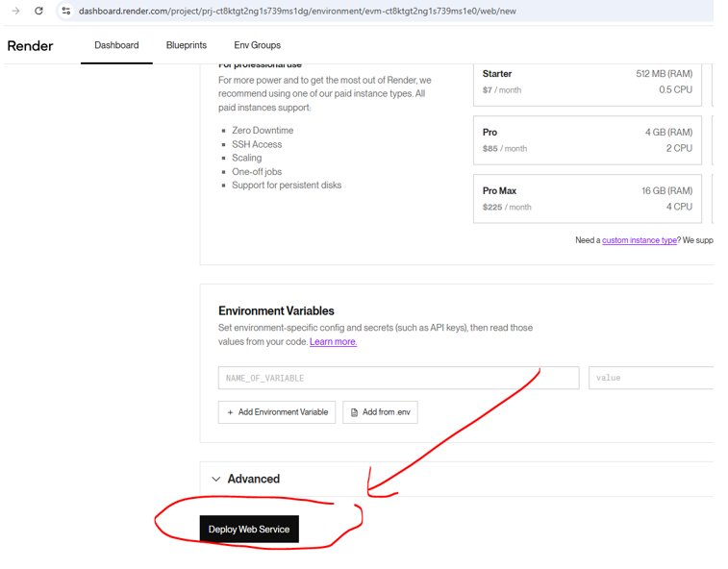Click the environment variable value field

652,378
